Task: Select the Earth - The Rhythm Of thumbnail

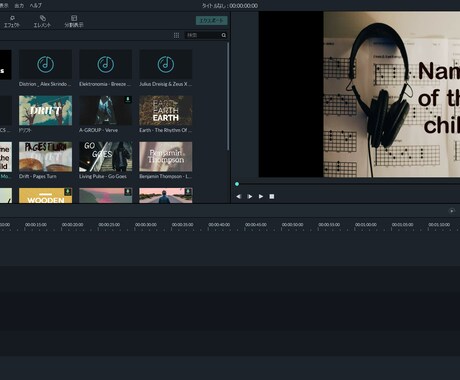Action: coord(166,110)
